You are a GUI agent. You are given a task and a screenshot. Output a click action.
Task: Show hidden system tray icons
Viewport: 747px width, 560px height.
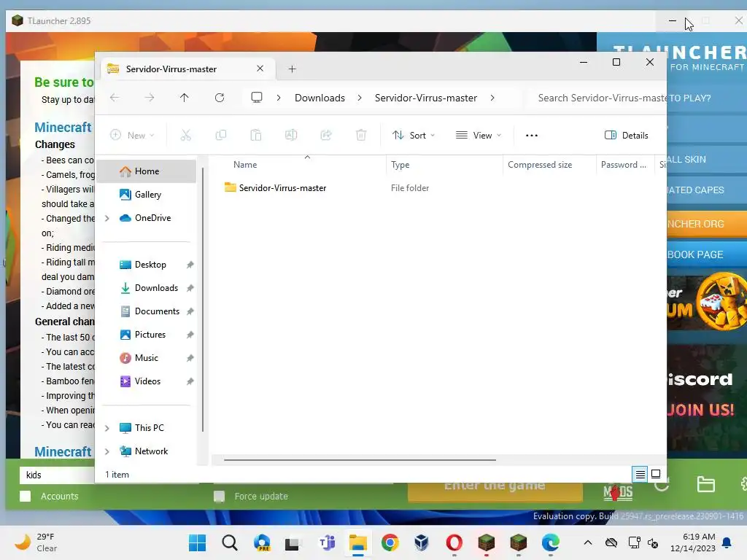[x=588, y=542]
